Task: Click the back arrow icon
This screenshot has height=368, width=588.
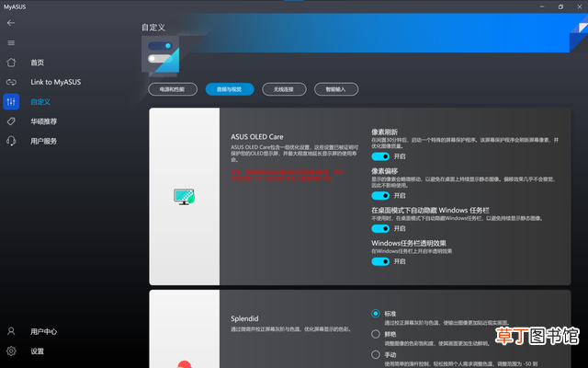Action: 11,23
